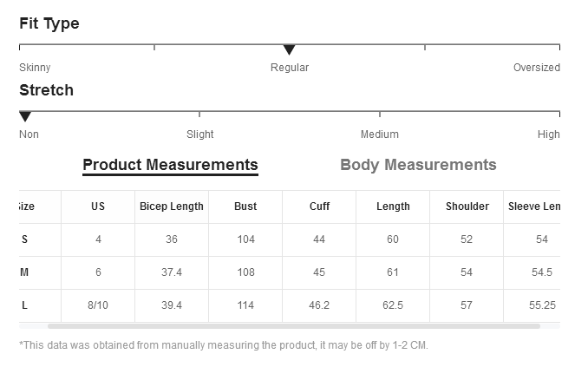Select the size L row label

click(x=25, y=305)
